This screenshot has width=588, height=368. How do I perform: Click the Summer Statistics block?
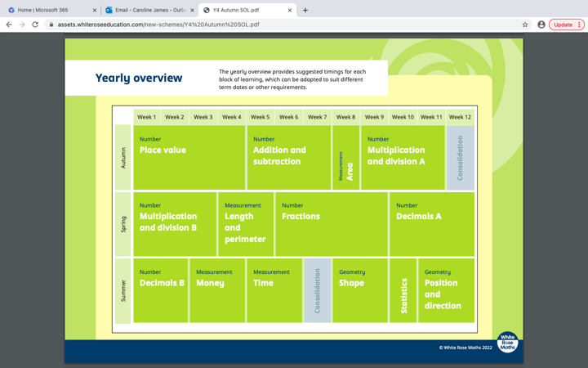click(403, 290)
